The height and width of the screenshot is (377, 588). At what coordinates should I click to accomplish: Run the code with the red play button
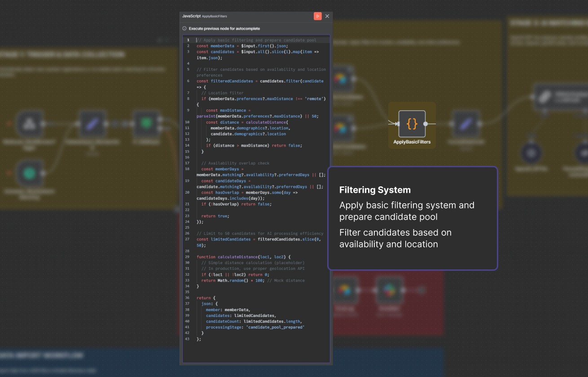click(x=317, y=16)
